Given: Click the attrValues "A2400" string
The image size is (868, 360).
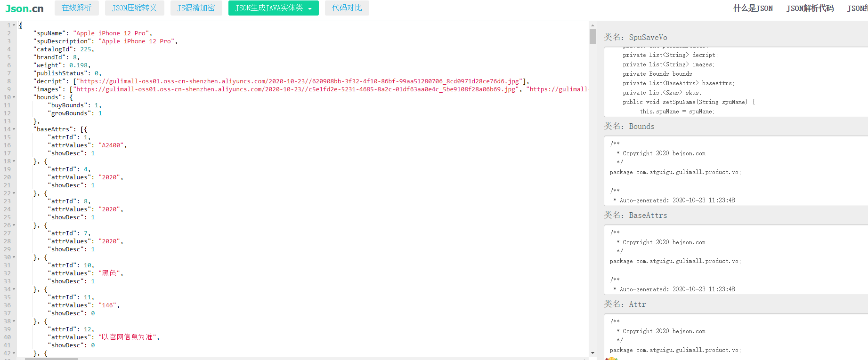Looking at the screenshot, I should click(x=111, y=145).
